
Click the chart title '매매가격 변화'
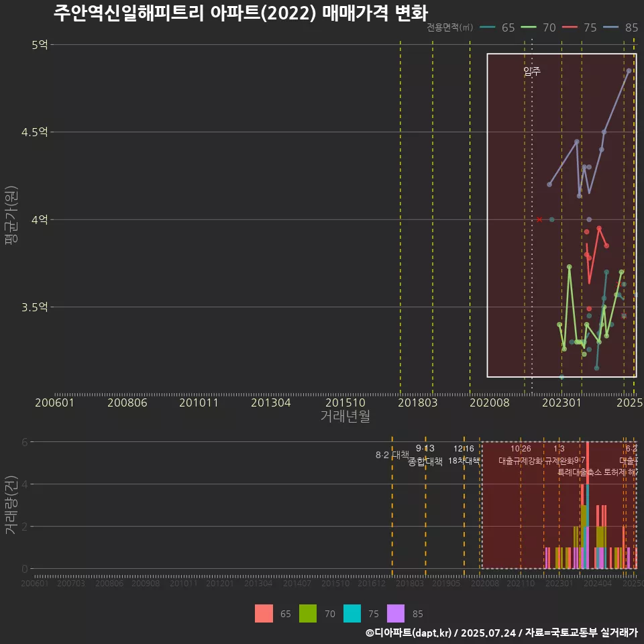coord(375,13)
